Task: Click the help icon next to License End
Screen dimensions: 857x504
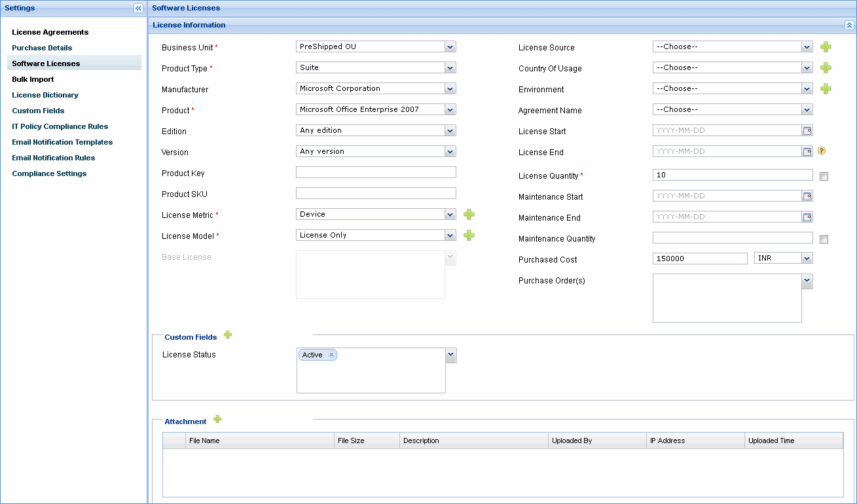Action: (x=822, y=151)
